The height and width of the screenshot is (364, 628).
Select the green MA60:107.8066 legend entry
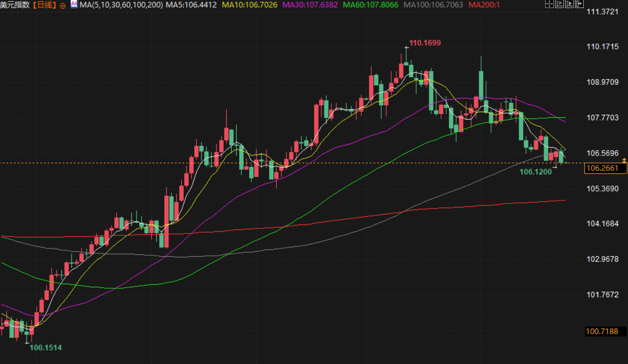click(x=370, y=5)
